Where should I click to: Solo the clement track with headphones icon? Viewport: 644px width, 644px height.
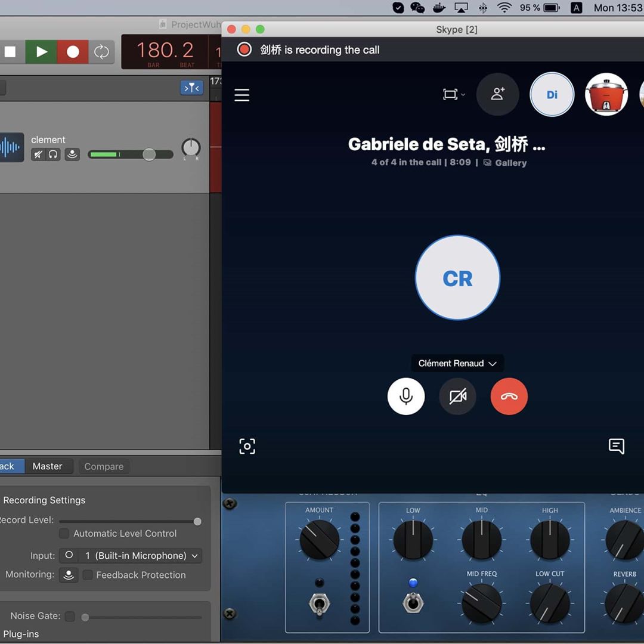click(53, 155)
